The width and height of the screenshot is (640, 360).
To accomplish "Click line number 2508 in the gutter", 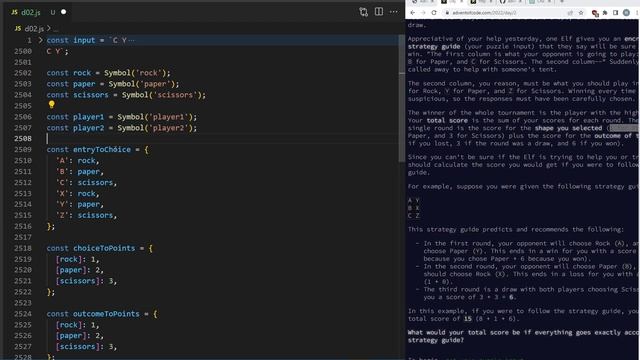I will (22, 139).
